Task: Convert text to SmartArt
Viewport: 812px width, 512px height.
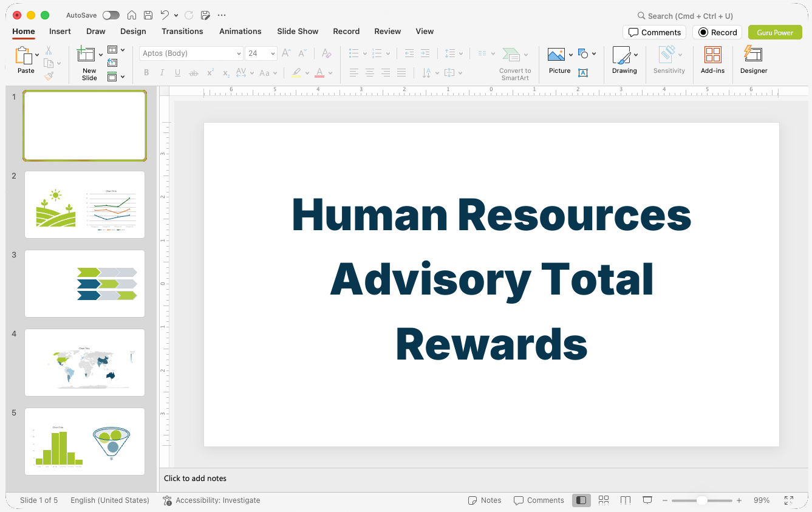Action: click(515, 63)
